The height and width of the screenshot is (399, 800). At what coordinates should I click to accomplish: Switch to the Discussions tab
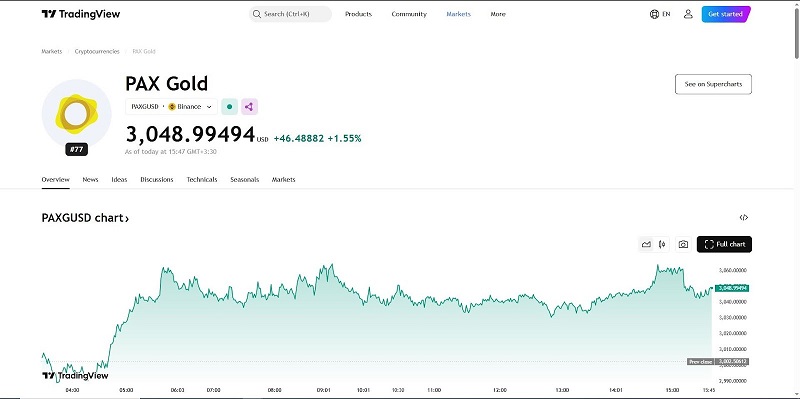pyautogui.click(x=157, y=180)
